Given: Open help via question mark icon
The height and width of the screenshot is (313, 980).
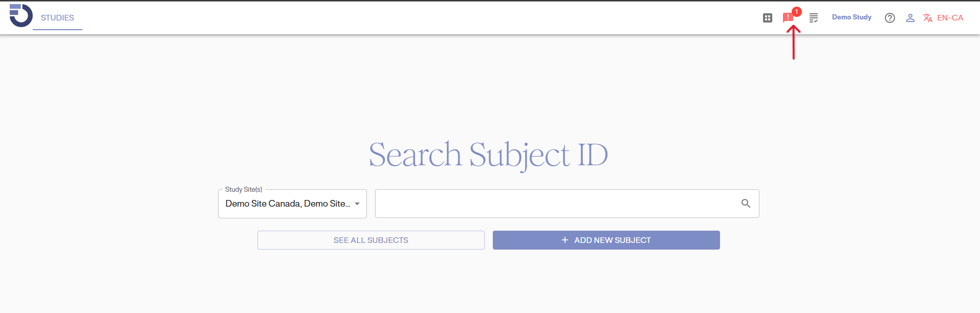Looking at the screenshot, I should pyautogui.click(x=890, y=18).
